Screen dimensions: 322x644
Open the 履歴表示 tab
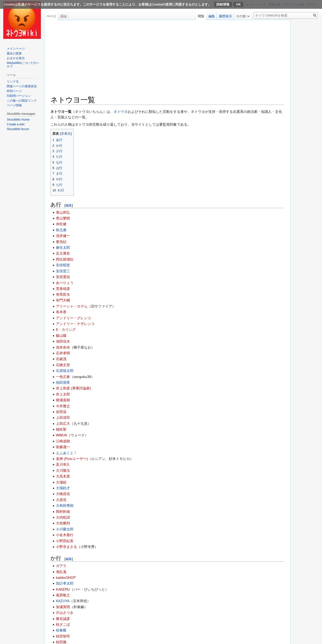pos(225,16)
